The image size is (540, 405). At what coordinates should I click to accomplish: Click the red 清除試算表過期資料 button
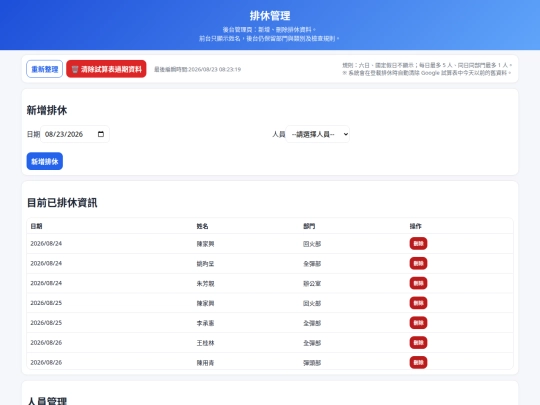[x=106, y=69]
